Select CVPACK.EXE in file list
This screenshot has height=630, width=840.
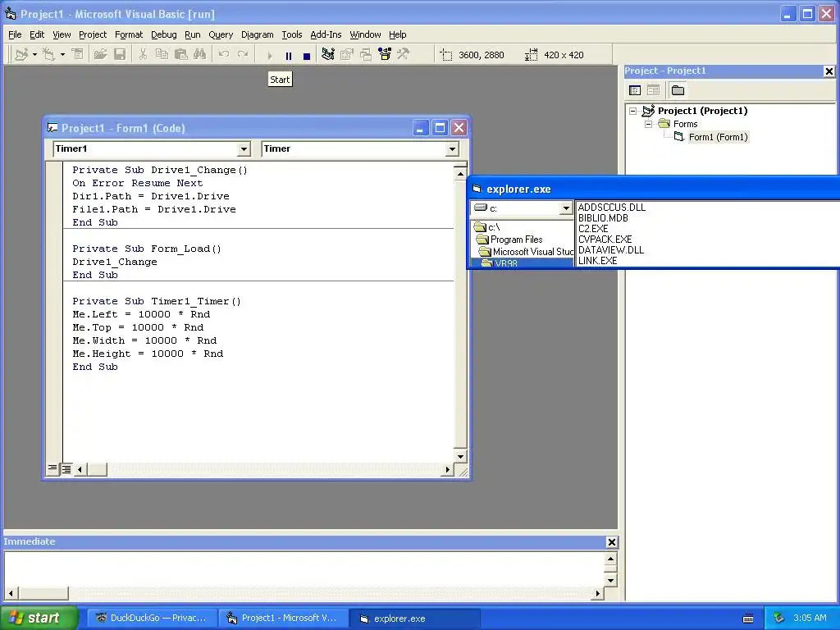click(605, 240)
